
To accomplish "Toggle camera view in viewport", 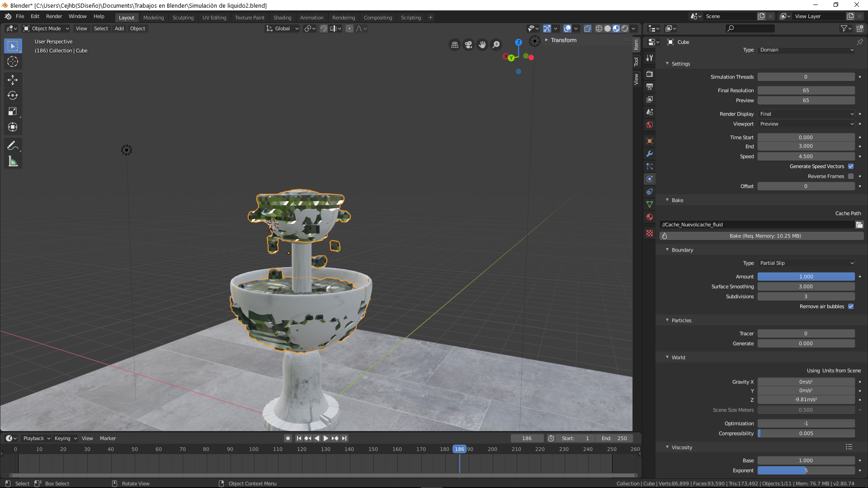I will [x=468, y=44].
